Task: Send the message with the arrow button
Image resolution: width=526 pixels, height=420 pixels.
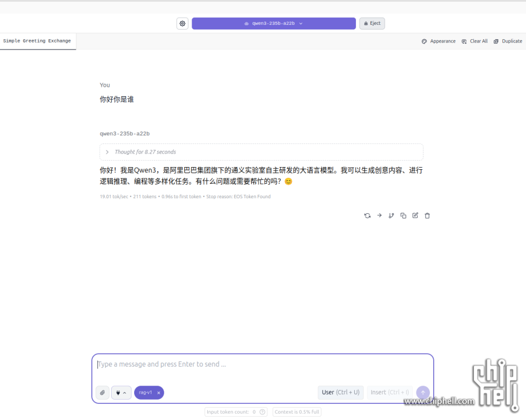Action: [x=423, y=393]
